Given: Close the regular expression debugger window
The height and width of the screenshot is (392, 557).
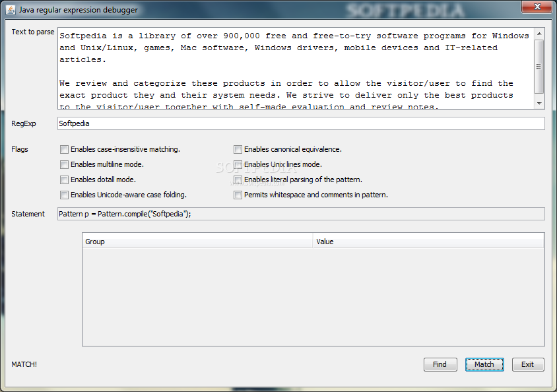Looking at the screenshot, I should [x=537, y=7].
